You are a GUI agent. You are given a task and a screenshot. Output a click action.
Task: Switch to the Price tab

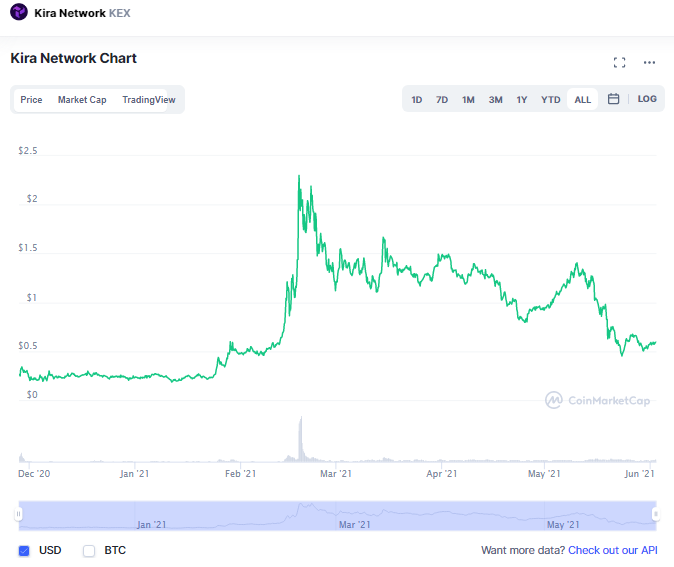tap(31, 100)
